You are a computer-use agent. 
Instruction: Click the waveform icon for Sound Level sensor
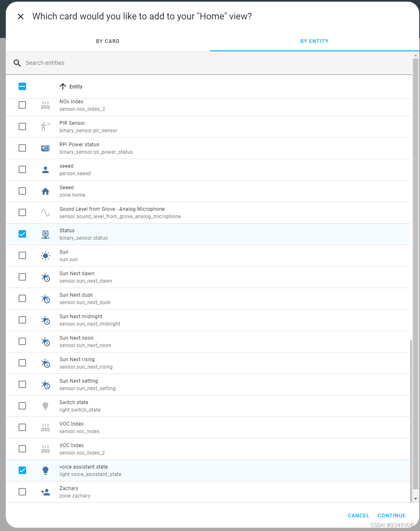pos(45,212)
